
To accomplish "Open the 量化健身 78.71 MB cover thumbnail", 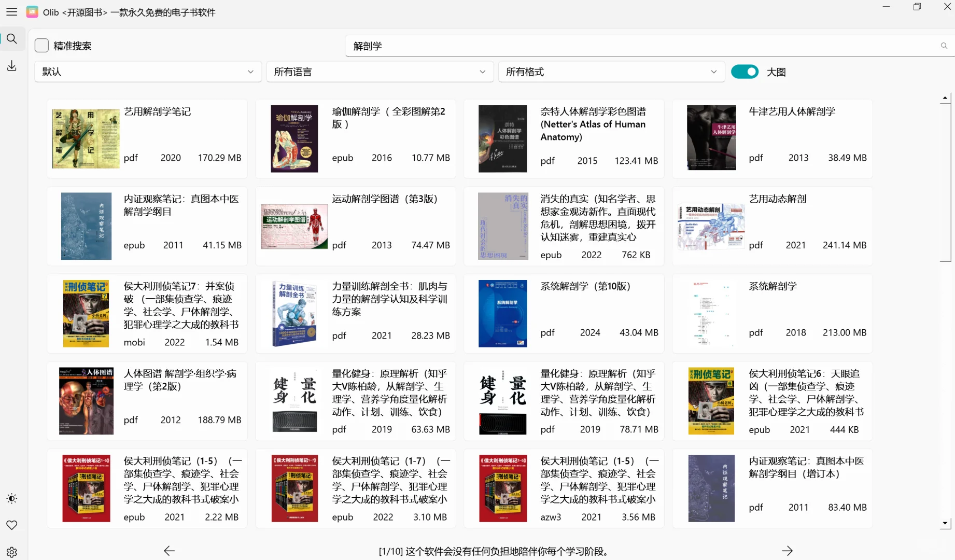I will (503, 401).
